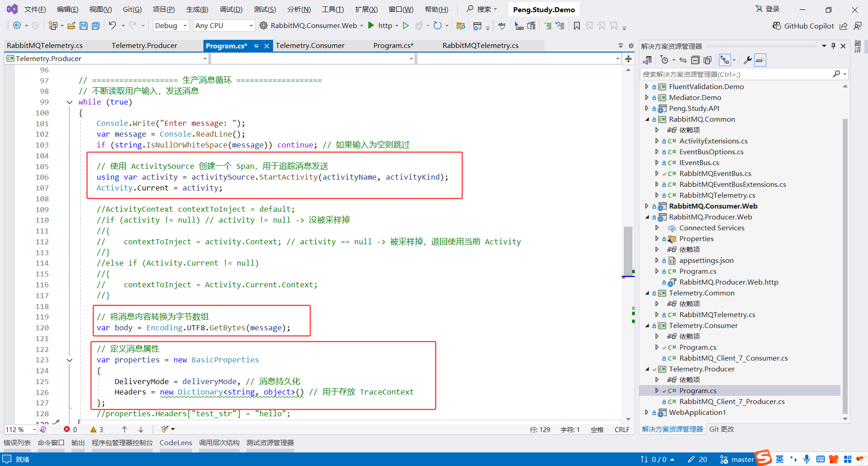Select RabbitMQ_Client_7_Producer.cs in Solution Explorer
Viewport: 868px width, 466px height.
731,402
